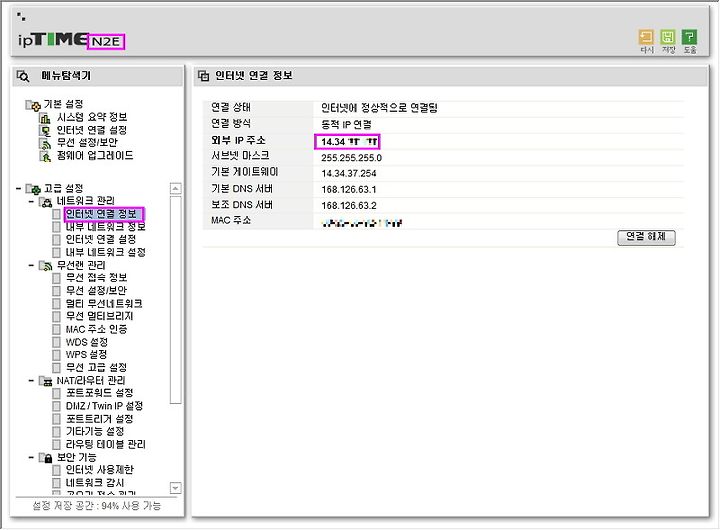Click the menu tree scrollbar thumb

click(175, 300)
